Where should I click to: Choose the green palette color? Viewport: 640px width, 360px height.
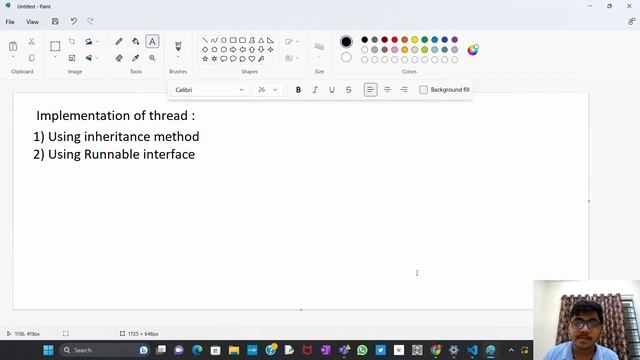tap(424, 40)
